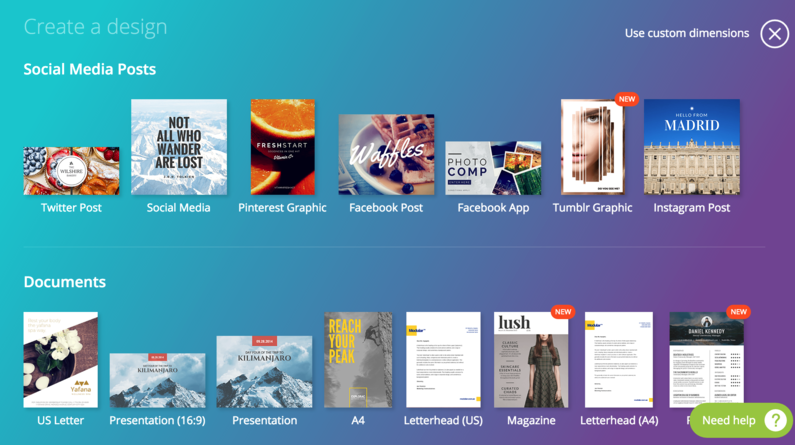Click the US Letter label

[x=60, y=421]
